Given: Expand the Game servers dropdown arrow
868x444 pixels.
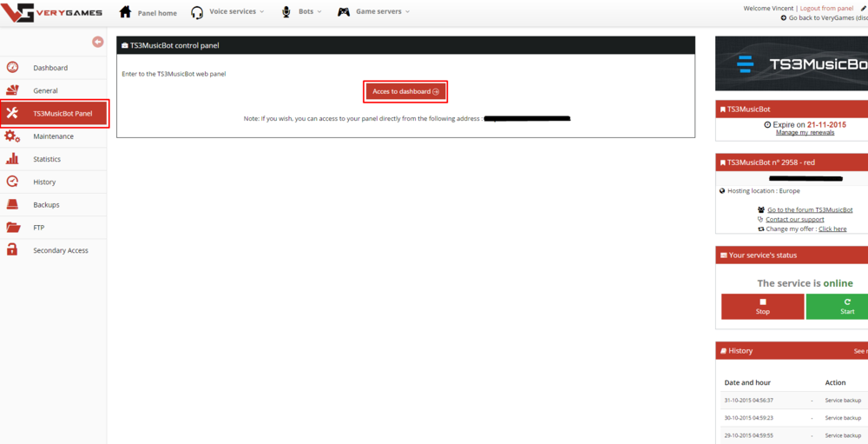Looking at the screenshot, I should pyautogui.click(x=407, y=11).
